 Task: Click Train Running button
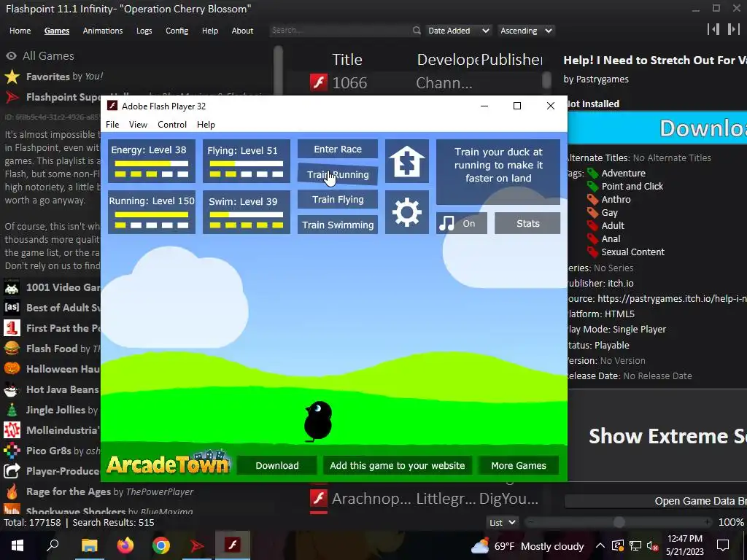338,174
